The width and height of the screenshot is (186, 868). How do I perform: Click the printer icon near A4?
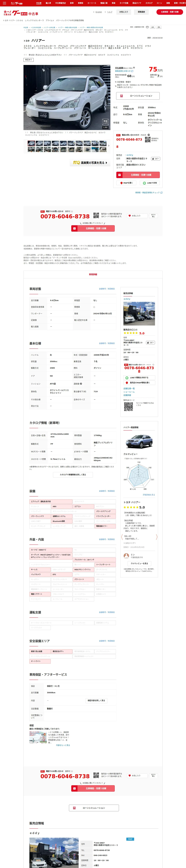tap(147, 27)
